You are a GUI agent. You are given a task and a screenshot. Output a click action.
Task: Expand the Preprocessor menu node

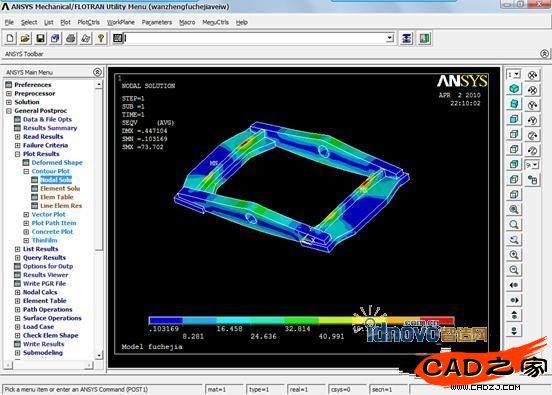[x=9, y=94]
